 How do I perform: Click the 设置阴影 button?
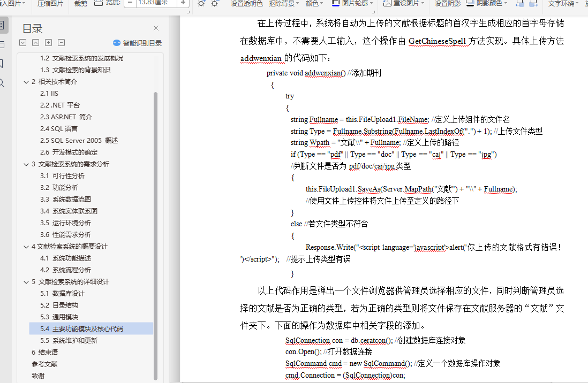447,3
